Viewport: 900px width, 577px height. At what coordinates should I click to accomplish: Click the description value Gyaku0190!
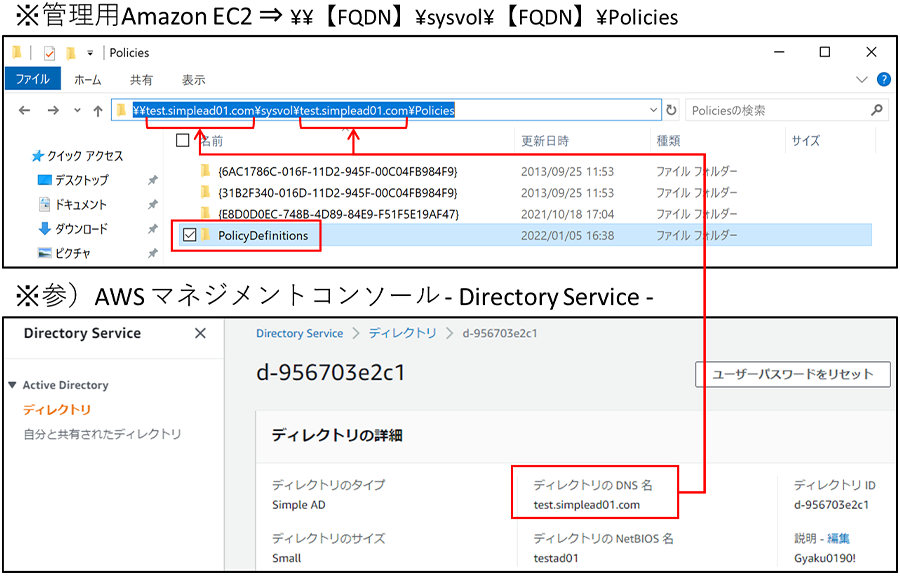pyautogui.click(x=826, y=558)
